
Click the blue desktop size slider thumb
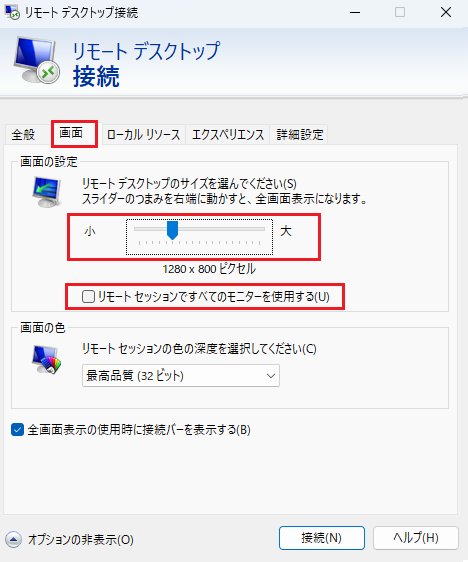[x=172, y=230]
